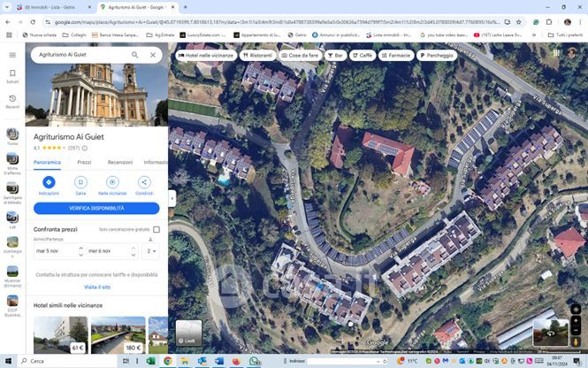Collapse the side panel arrow
This screenshot has height=368, width=588.
point(172,198)
